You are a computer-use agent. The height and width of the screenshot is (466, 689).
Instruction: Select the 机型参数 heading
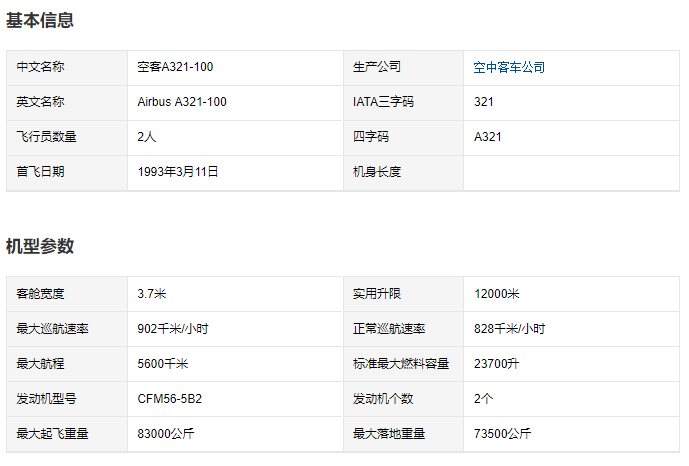pyautogui.click(x=40, y=246)
